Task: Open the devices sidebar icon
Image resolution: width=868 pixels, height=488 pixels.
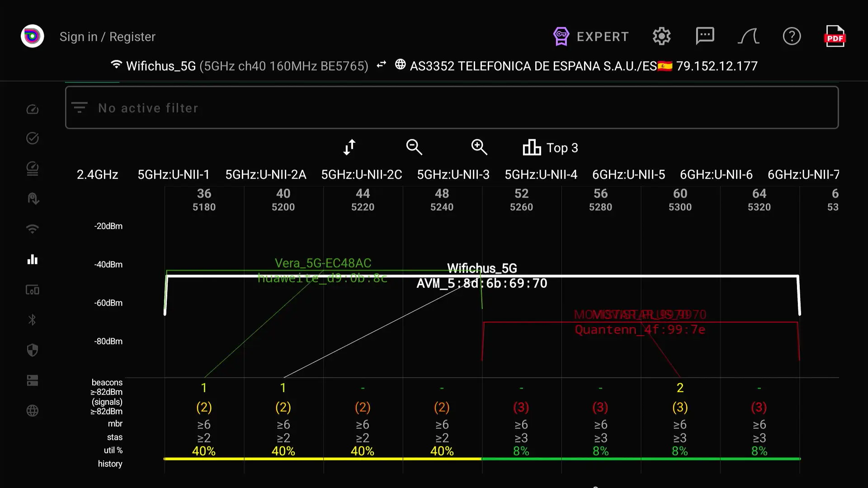Action: point(32,290)
